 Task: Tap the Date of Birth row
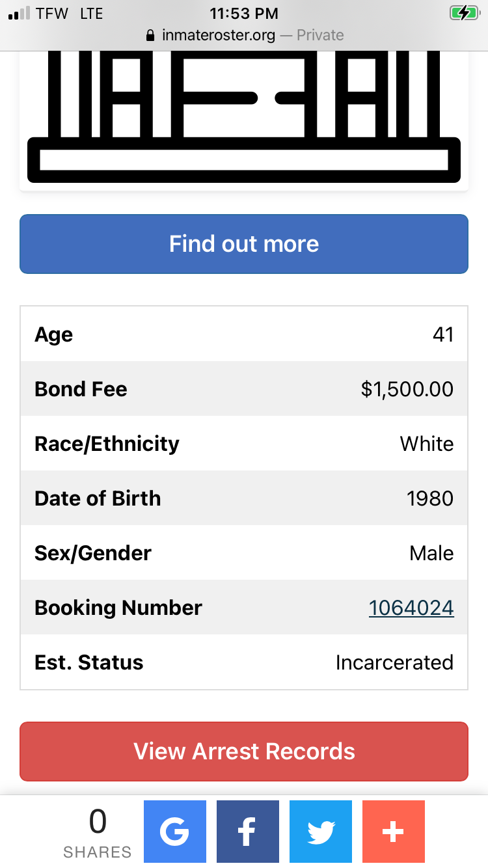click(x=244, y=498)
